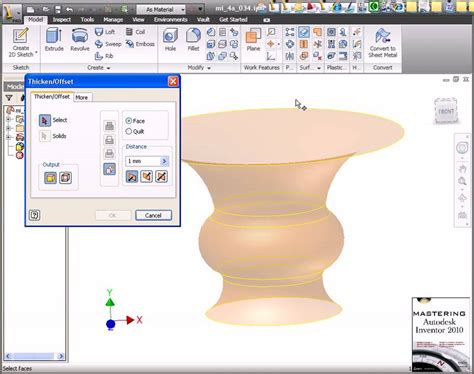This screenshot has width=474, height=374.
Task: Set first direction offset button
Action: 132,176
